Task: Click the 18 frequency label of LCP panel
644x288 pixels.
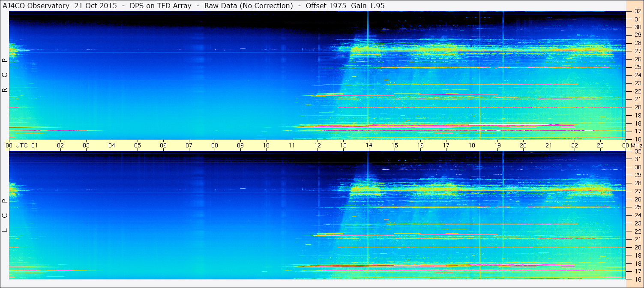Action: tap(638, 263)
